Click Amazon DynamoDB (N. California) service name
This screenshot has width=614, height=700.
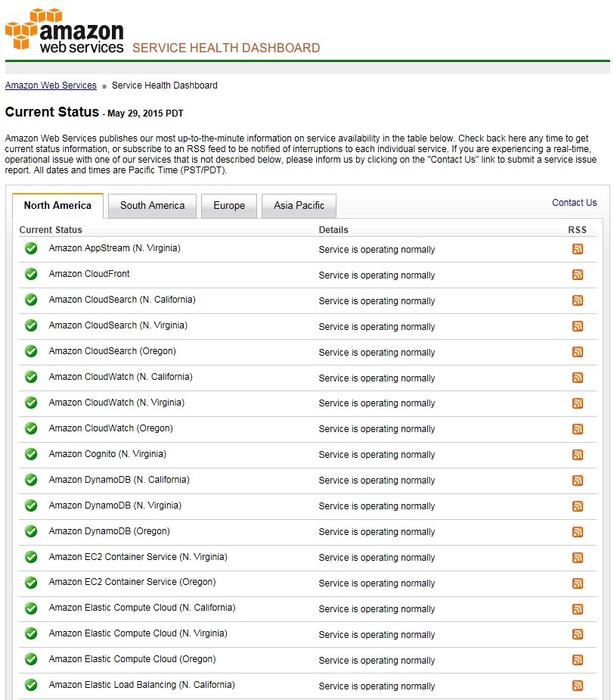click(x=119, y=480)
